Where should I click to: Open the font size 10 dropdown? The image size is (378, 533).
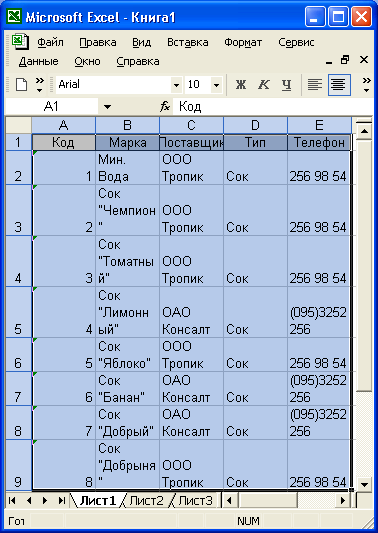[x=217, y=85]
